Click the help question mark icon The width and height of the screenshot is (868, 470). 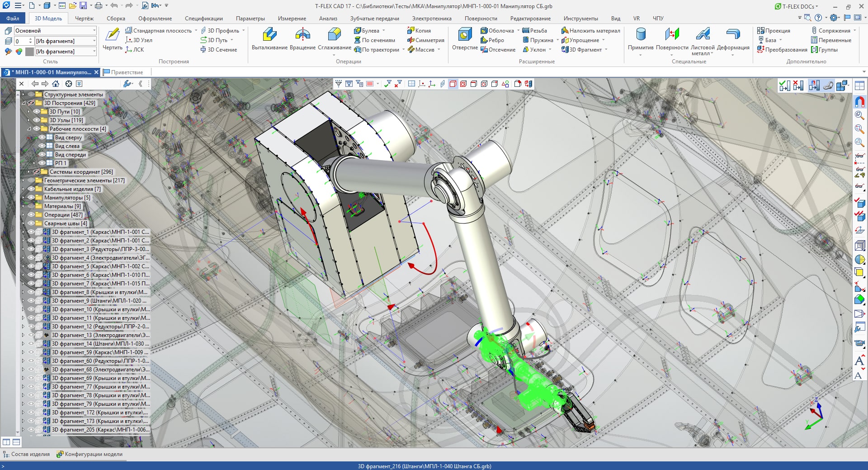pos(818,18)
